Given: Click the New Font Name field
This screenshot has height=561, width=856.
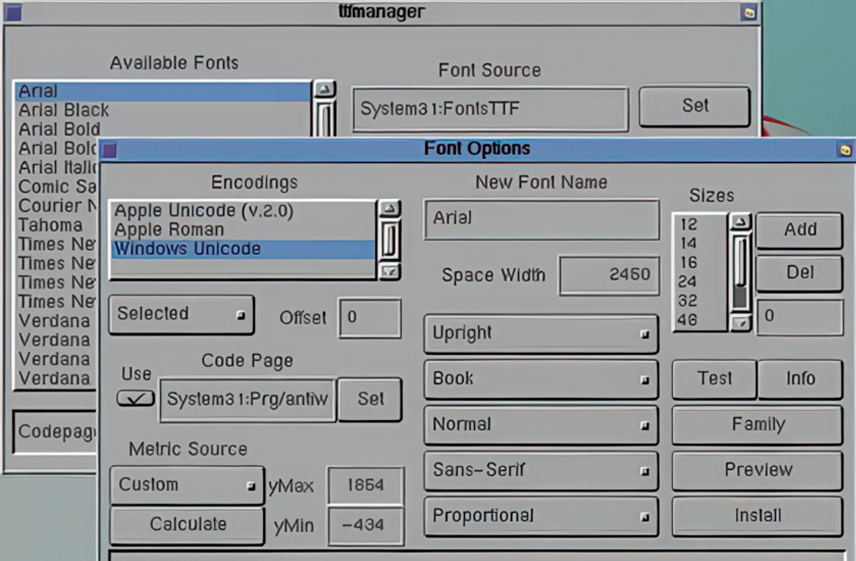Looking at the screenshot, I should (x=541, y=219).
